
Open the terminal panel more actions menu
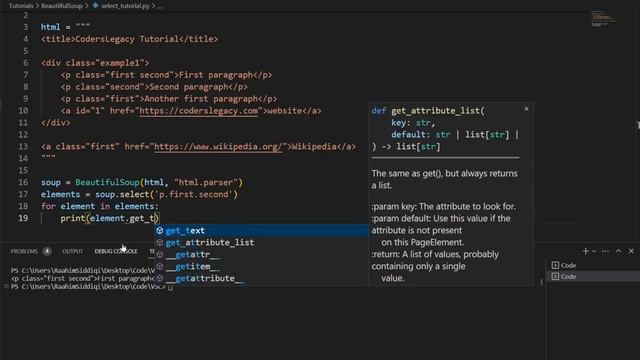click(605, 251)
